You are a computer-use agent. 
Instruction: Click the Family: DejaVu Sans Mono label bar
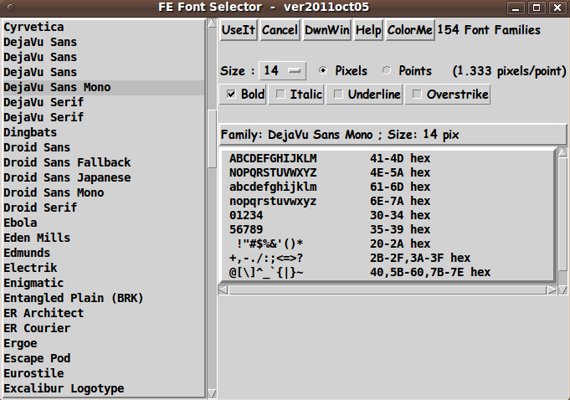(393, 135)
